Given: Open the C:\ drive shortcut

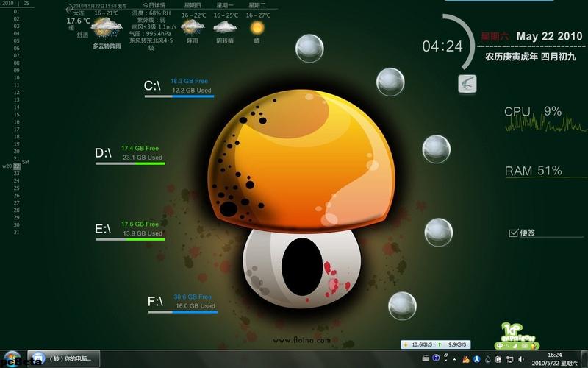Looking at the screenshot, I should [152, 85].
